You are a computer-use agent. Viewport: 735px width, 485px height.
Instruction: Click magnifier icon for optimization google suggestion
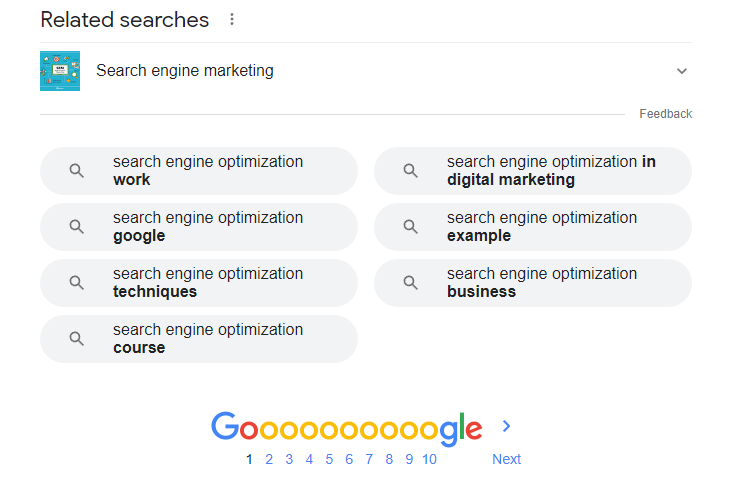[76, 227]
